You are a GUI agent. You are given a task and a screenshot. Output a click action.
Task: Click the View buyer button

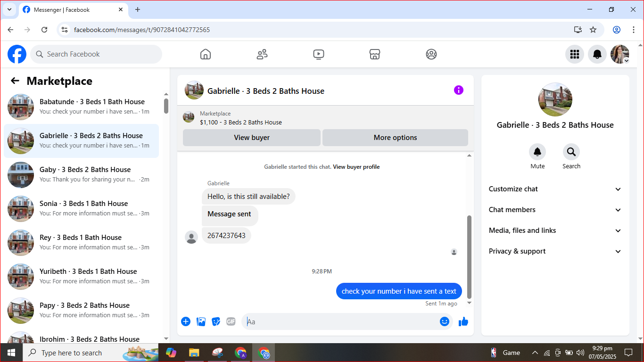click(x=252, y=138)
